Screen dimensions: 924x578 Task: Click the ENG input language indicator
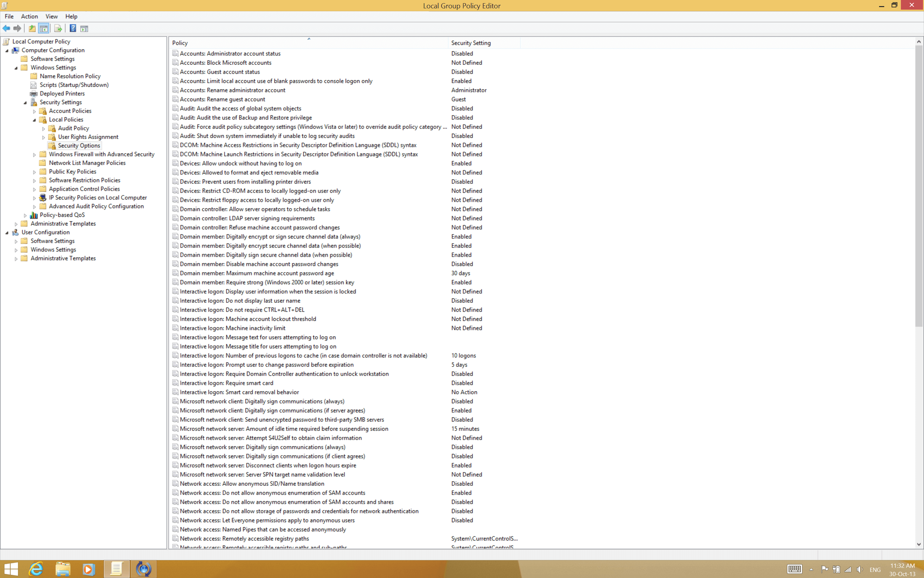click(875, 570)
